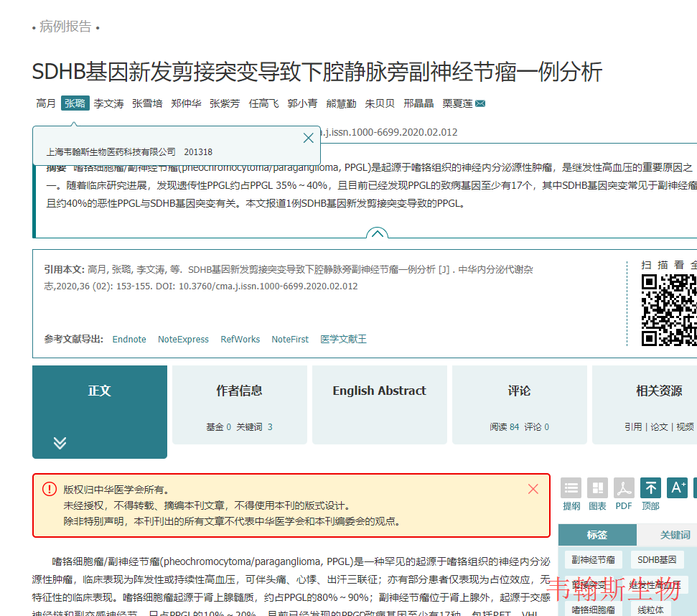The height and width of the screenshot is (616, 697).
Task: Export reference to Endnote
Action: pos(129,340)
